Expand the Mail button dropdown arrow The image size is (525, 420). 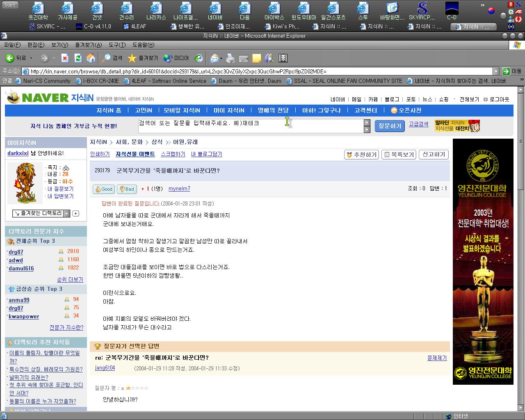click(221, 58)
